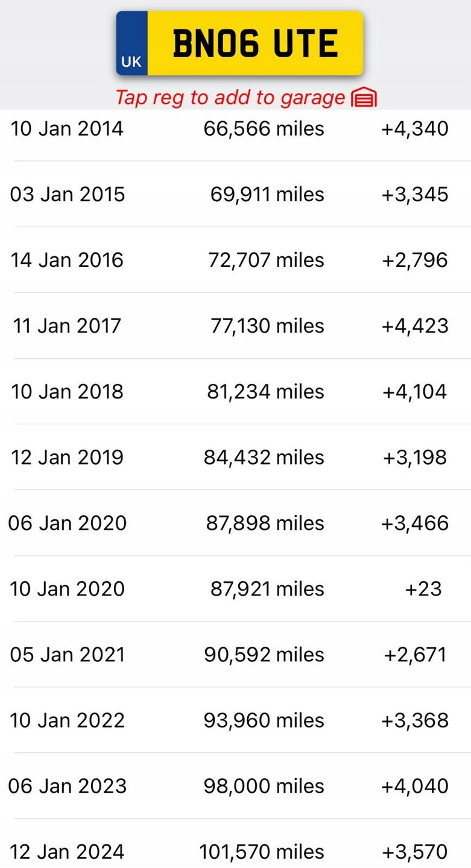Viewport: 471px width, 868px height.
Task: Tap the +3,570 mileage increase
Action: (x=415, y=851)
